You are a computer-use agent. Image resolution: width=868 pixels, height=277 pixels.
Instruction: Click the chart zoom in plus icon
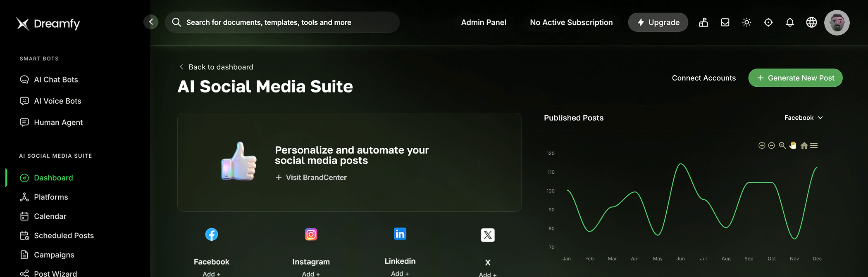762,146
